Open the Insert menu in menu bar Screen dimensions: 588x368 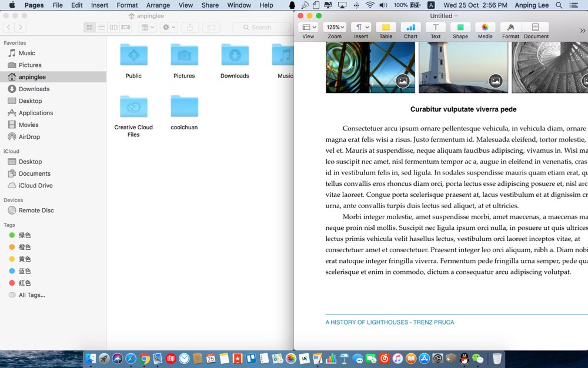point(99,5)
